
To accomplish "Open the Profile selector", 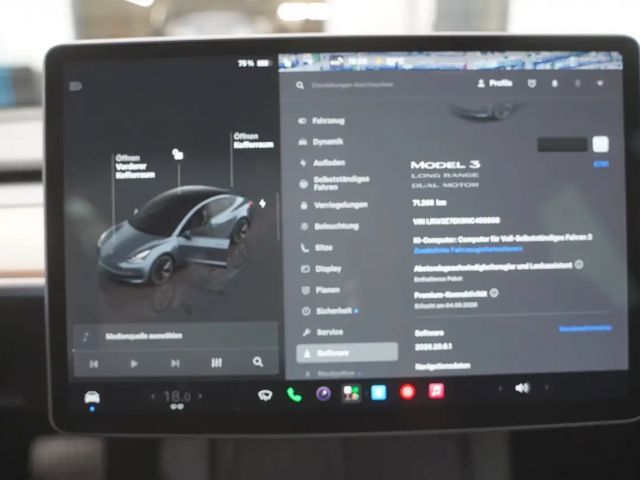I will (x=495, y=83).
